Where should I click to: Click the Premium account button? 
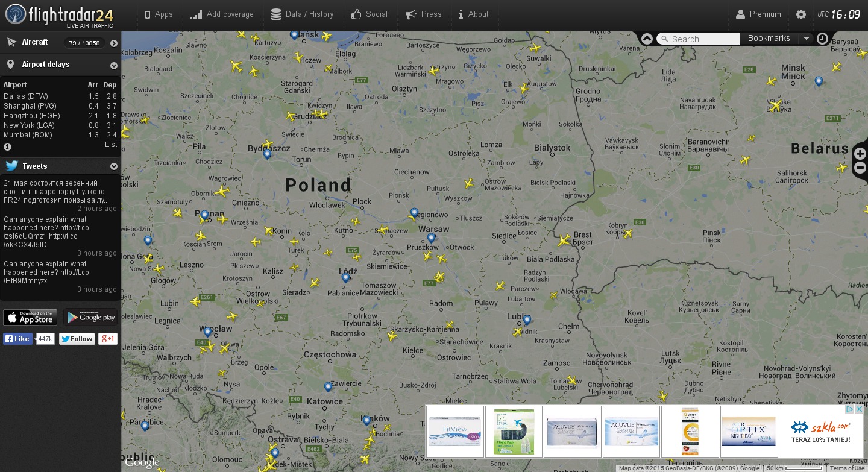(758, 14)
